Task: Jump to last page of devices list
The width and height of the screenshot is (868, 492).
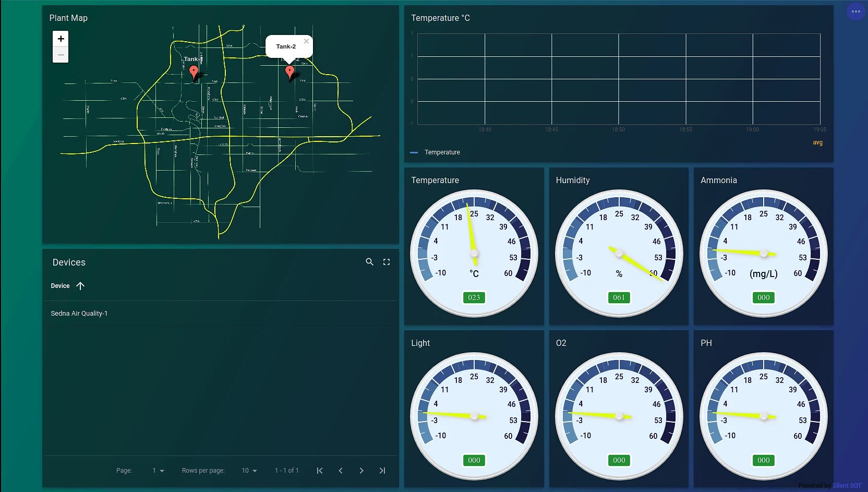Action: 382,470
